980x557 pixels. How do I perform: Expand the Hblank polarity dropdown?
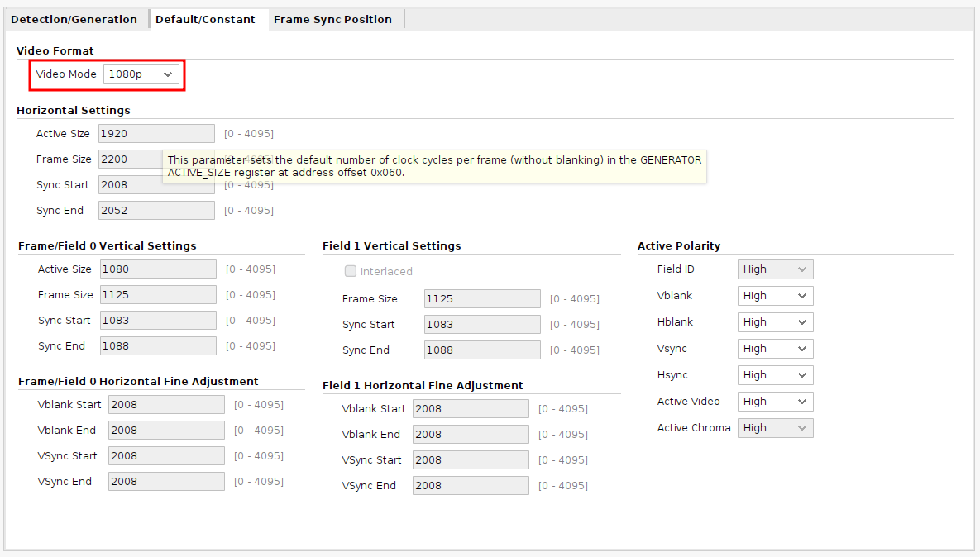tap(775, 322)
